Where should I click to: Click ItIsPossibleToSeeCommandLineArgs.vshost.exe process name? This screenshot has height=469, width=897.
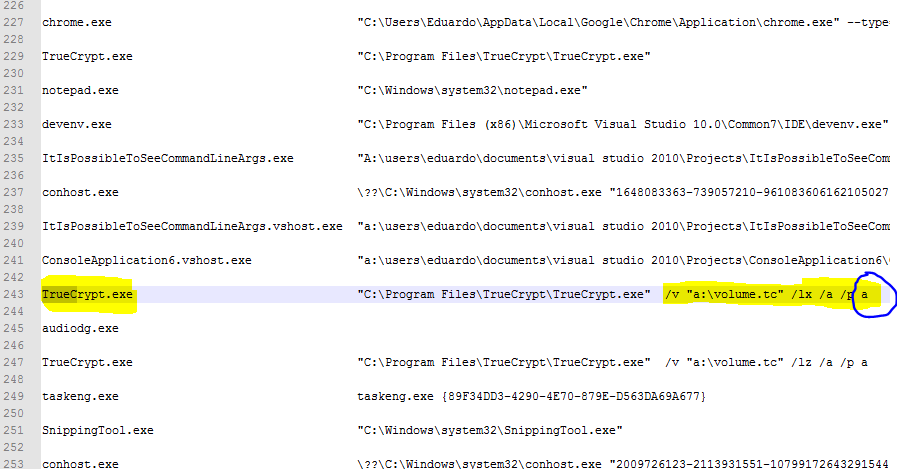click(x=192, y=226)
